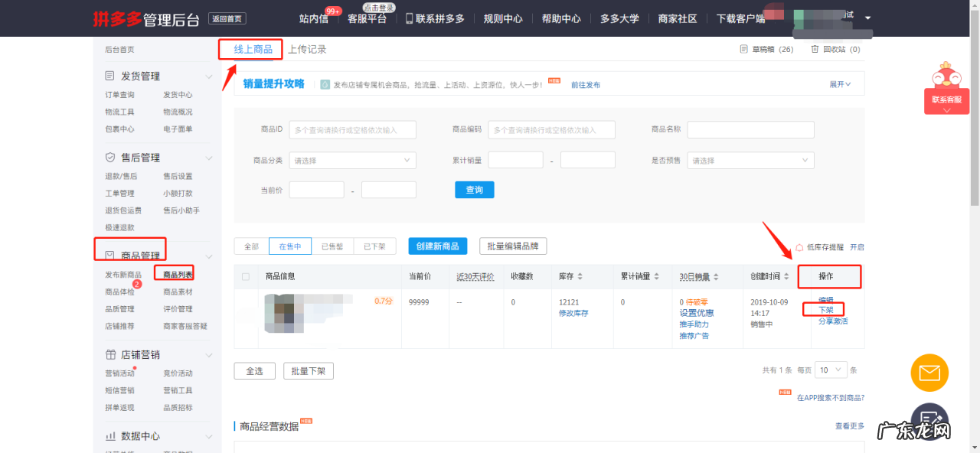This screenshot has height=453, width=980.
Task: Open 规则中心 from the top menu
Action: pos(503,18)
